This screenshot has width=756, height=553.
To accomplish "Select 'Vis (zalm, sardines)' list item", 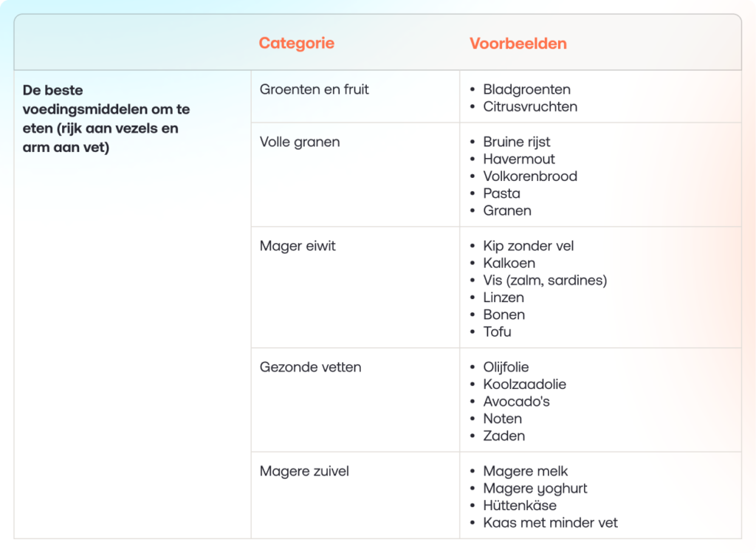I will pyautogui.click(x=545, y=280).
